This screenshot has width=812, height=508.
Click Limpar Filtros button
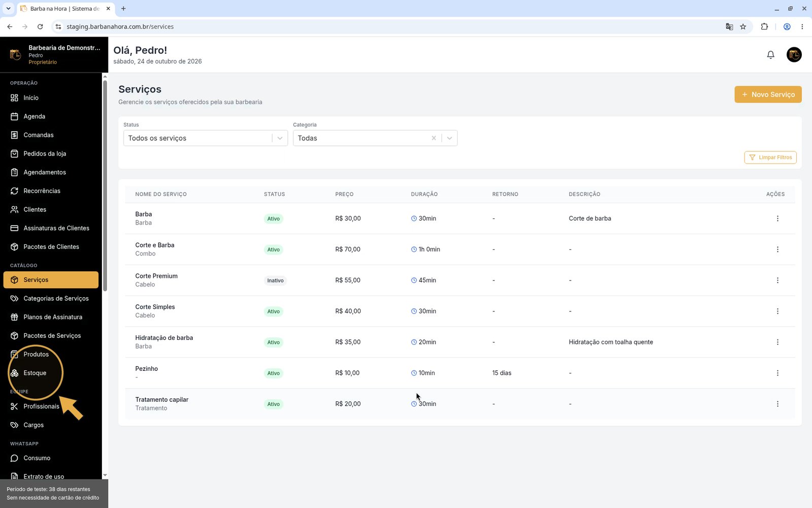click(x=770, y=157)
